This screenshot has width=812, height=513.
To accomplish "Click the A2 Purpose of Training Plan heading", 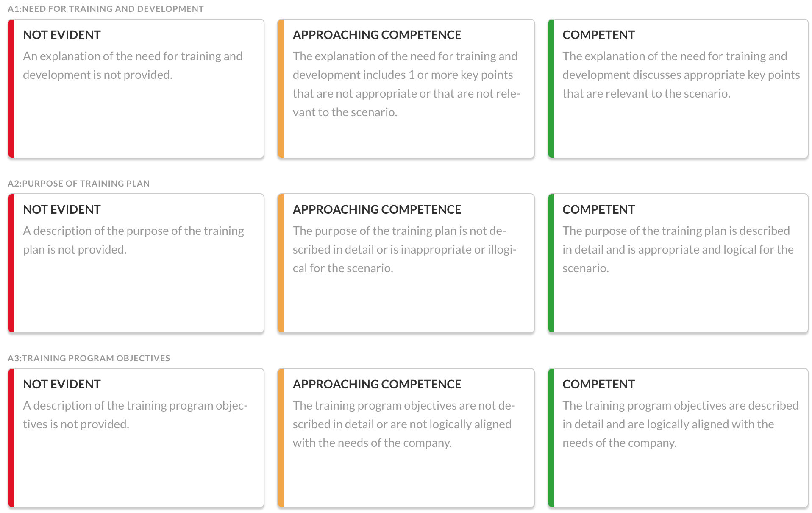I will coord(79,184).
